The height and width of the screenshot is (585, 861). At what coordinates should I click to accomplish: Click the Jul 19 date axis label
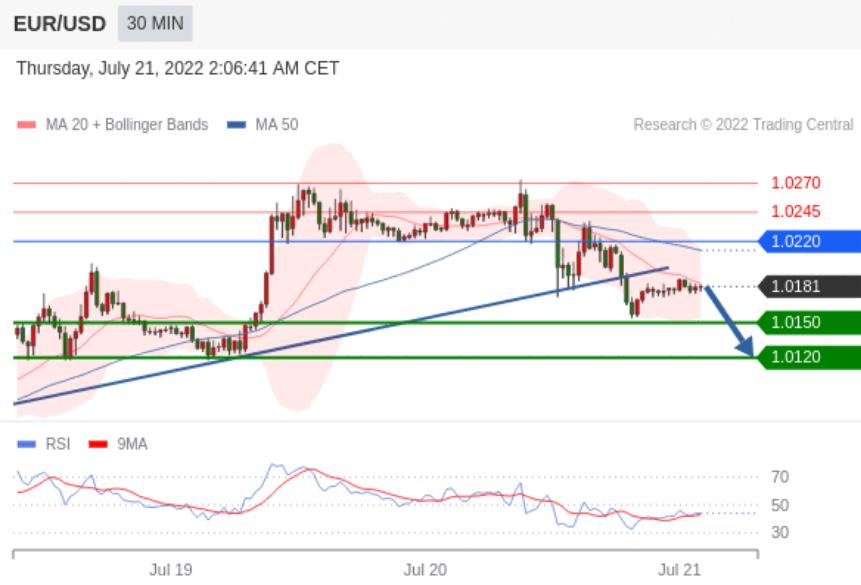click(171, 570)
